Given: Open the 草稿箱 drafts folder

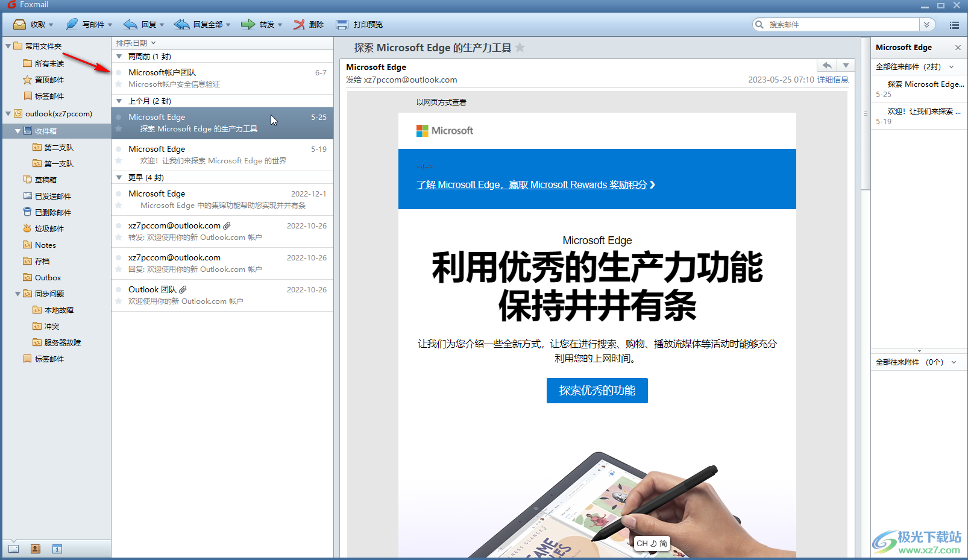Looking at the screenshot, I should point(40,180).
